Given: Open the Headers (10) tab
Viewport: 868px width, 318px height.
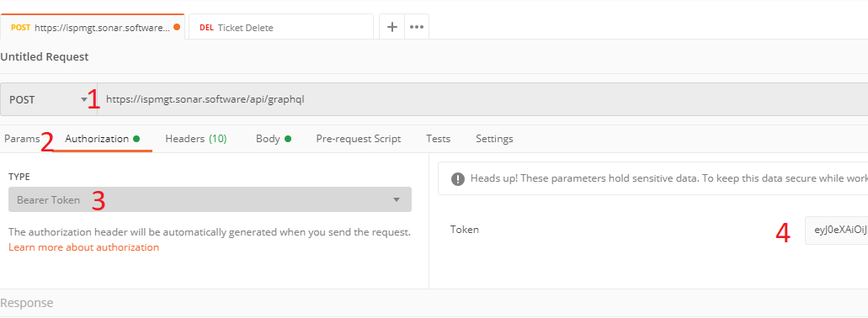Looking at the screenshot, I should click(196, 139).
